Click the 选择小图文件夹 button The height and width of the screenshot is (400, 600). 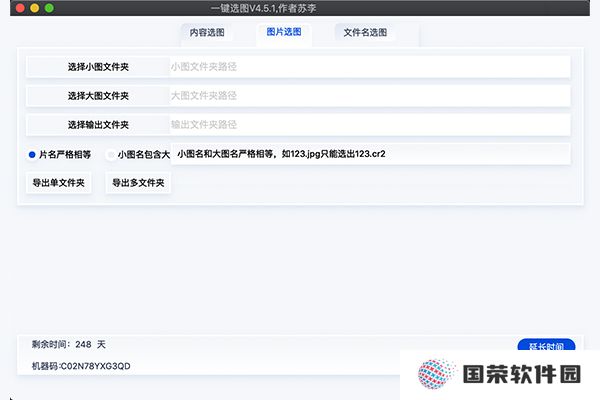[98, 67]
